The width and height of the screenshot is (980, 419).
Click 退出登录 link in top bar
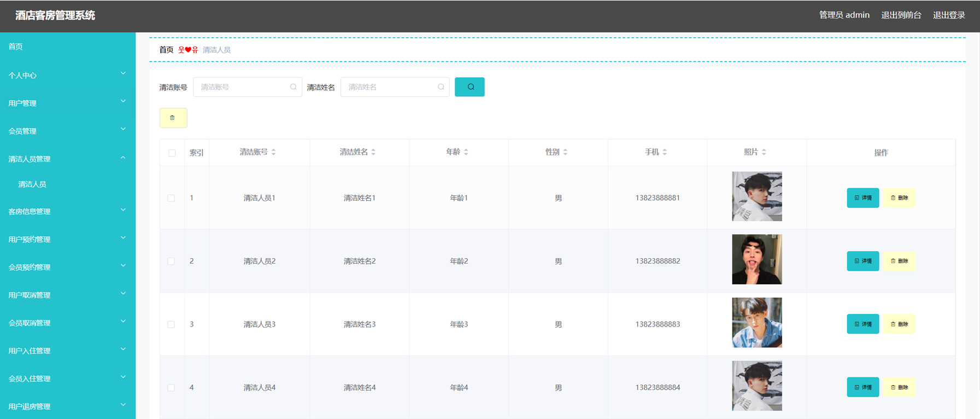click(x=949, y=15)
